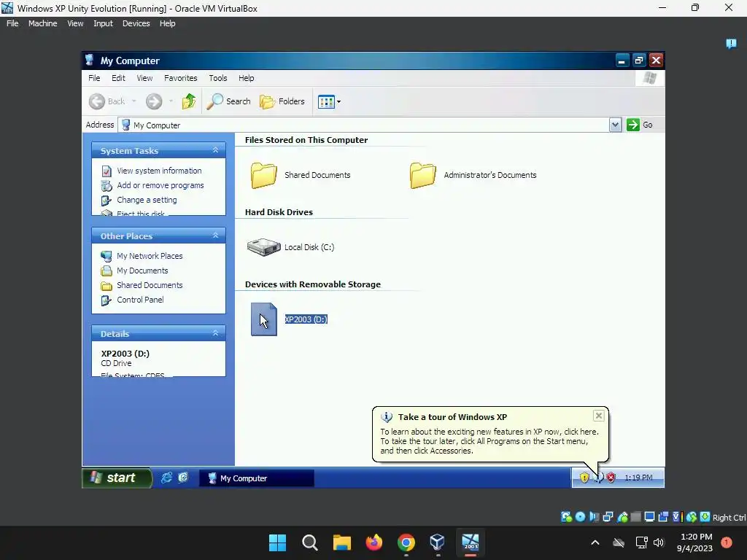Collapse the Other Places panel
This screenshot has width=747, height=560.
[x=215, y=236]
